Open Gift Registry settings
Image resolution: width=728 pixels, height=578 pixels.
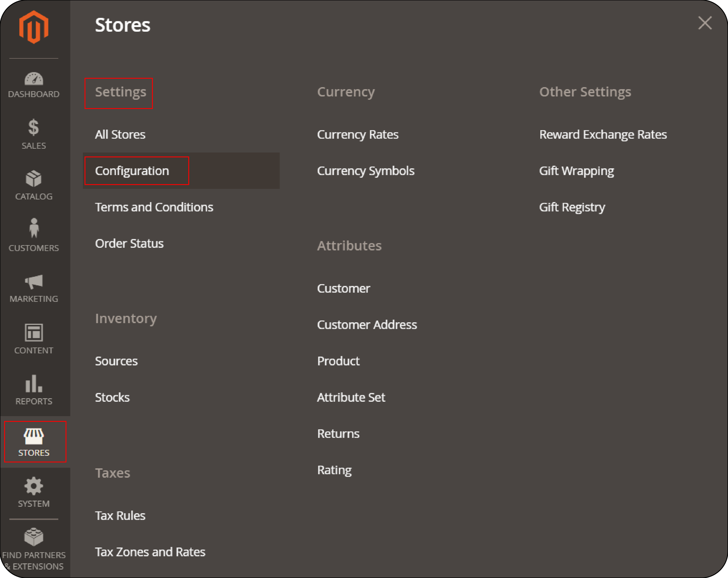pyautogui.click(x=572, y=207)
